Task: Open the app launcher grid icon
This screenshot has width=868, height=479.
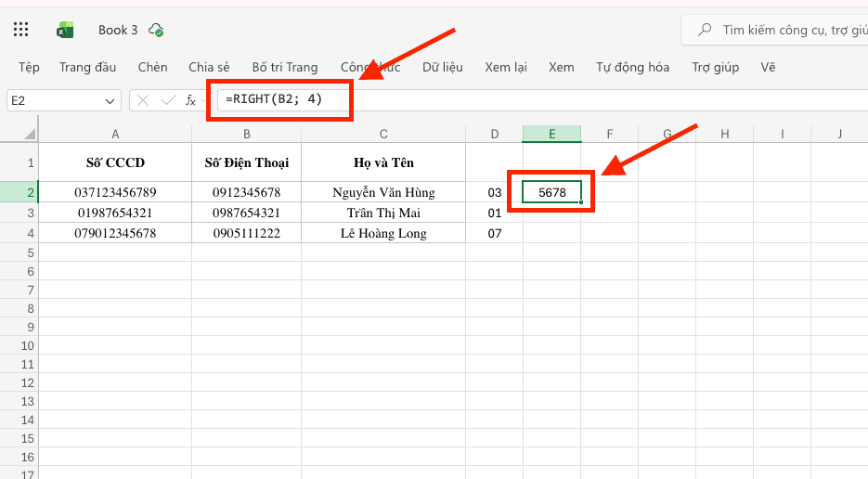Action: tap(21, 30)
